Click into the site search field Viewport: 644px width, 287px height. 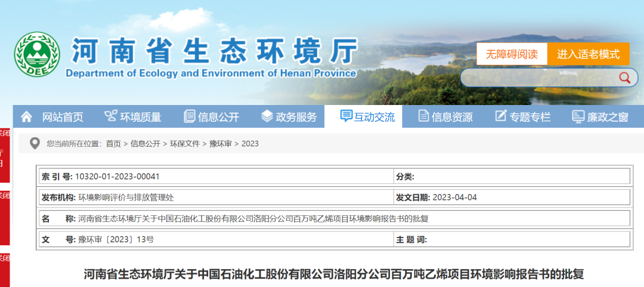[x=537, y=78]
